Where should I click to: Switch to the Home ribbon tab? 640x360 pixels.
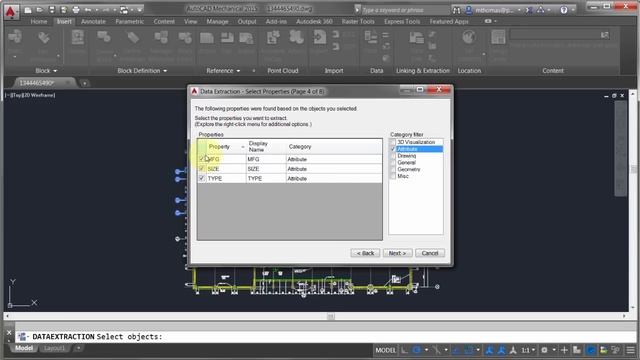point(39,21)
